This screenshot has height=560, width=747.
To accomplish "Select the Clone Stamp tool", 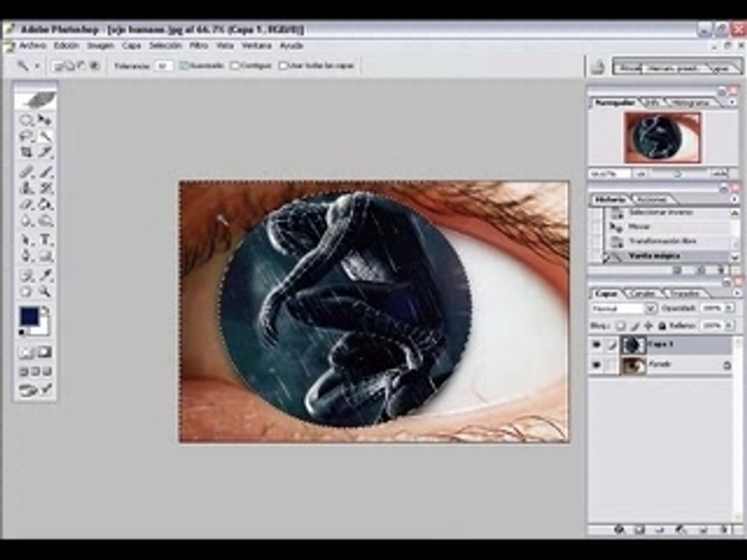I will [x=26, y=188].
